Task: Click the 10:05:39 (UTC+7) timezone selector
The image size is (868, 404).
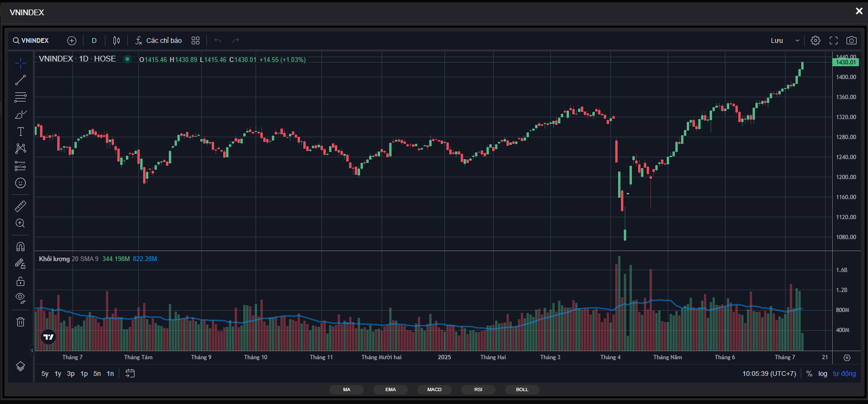Action: click(769, 374)
